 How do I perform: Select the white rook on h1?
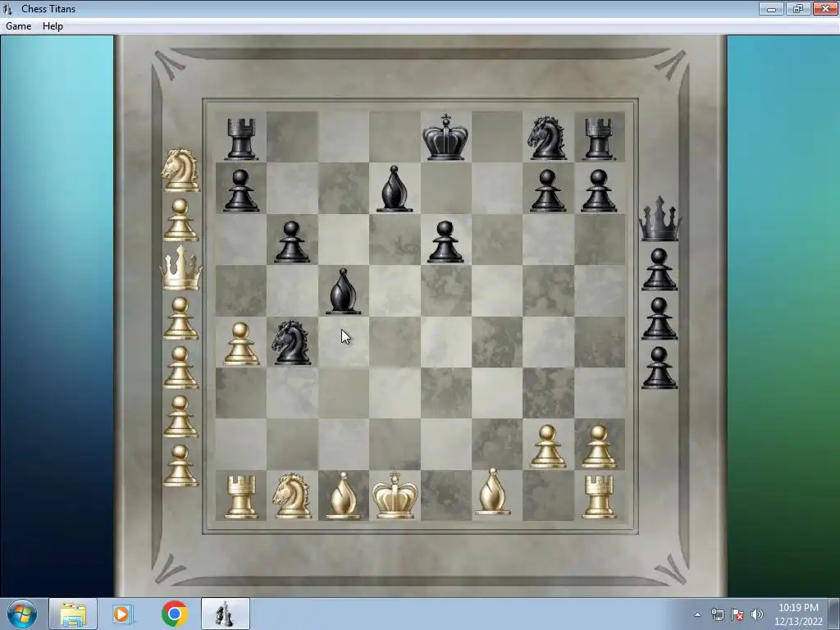tap(599, 497)
